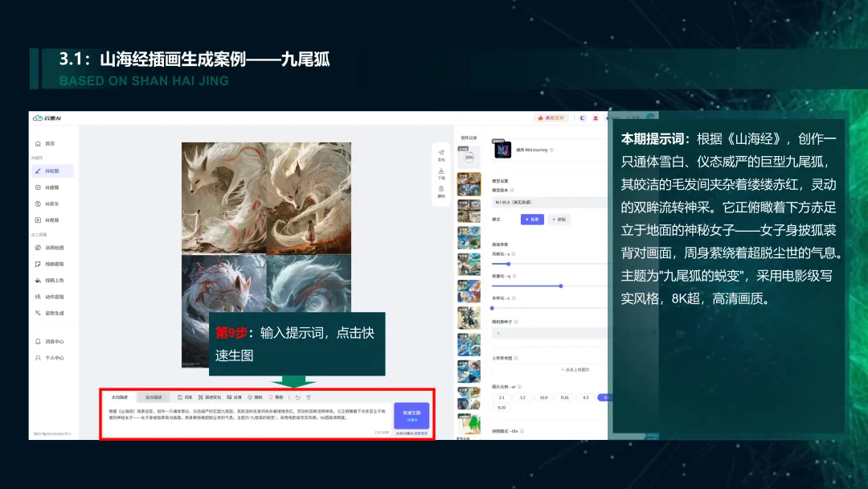Adjust the 风格化 --s slider
868x489 pixels.
[x=508, y=264]
